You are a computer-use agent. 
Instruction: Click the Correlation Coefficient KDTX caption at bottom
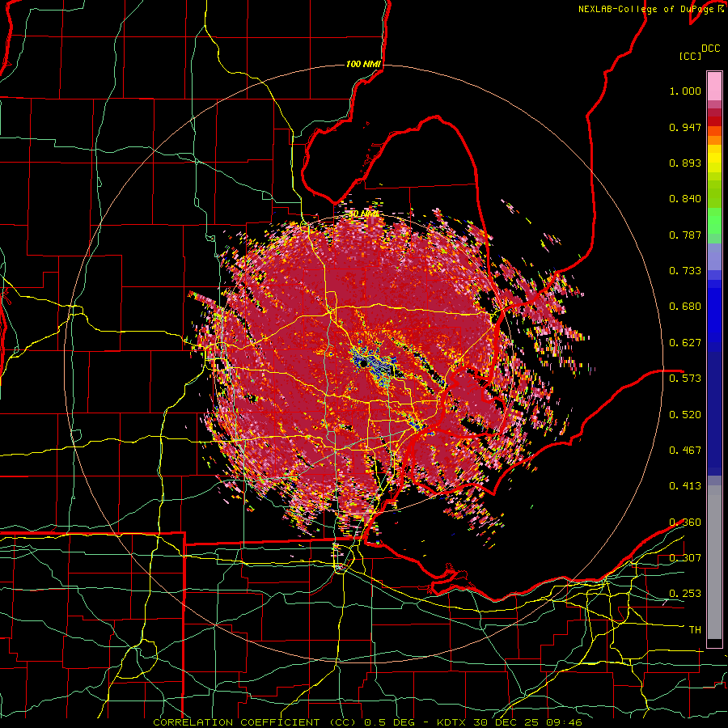[367, 722]
